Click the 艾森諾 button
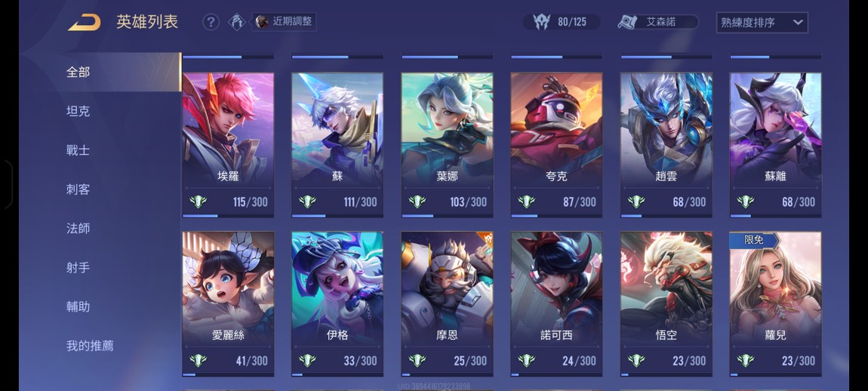Image resolution: width=868 pixels, height=391 pixels. (658, 22)
